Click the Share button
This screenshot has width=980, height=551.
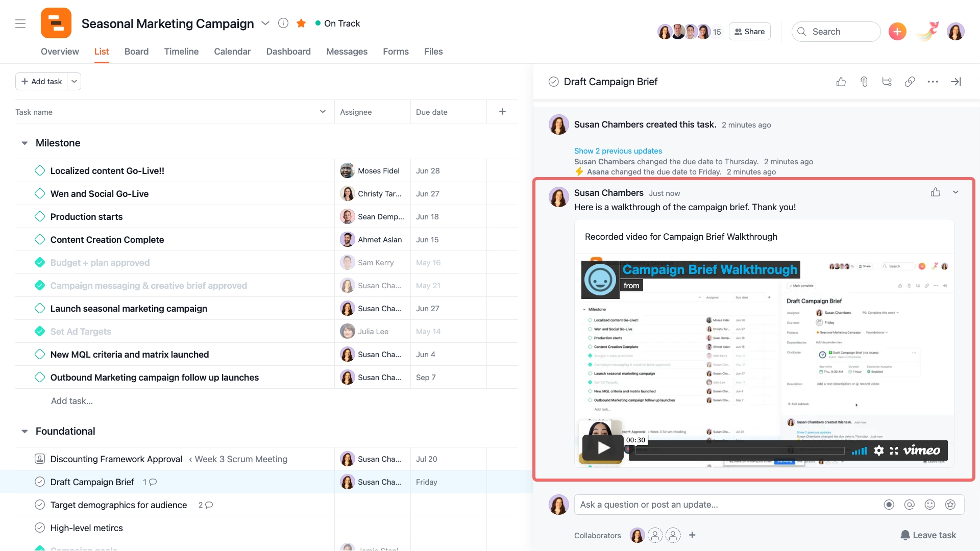tap(749, 32)
